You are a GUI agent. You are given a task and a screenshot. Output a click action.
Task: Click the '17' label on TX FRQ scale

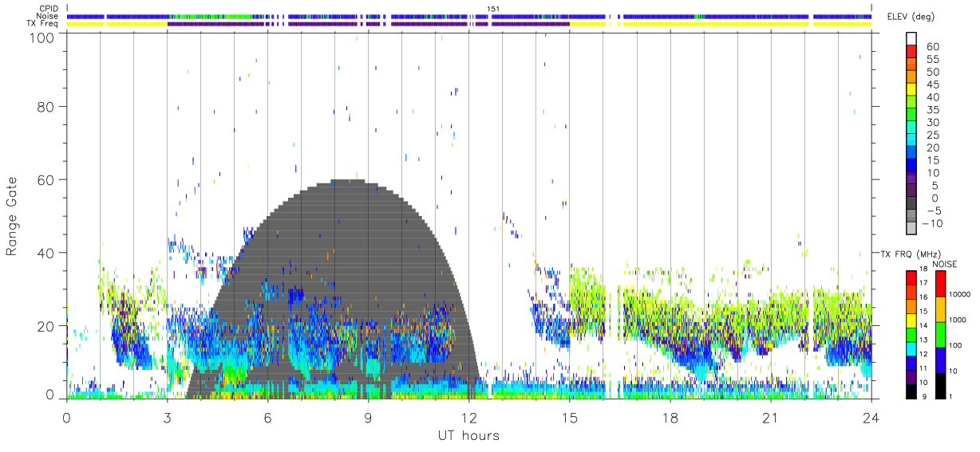923,284
